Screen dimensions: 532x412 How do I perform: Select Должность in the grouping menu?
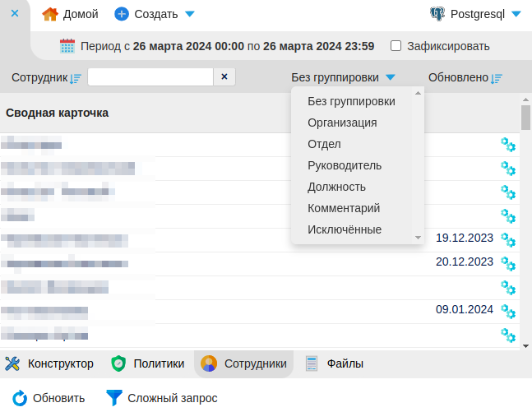point(336,187)
